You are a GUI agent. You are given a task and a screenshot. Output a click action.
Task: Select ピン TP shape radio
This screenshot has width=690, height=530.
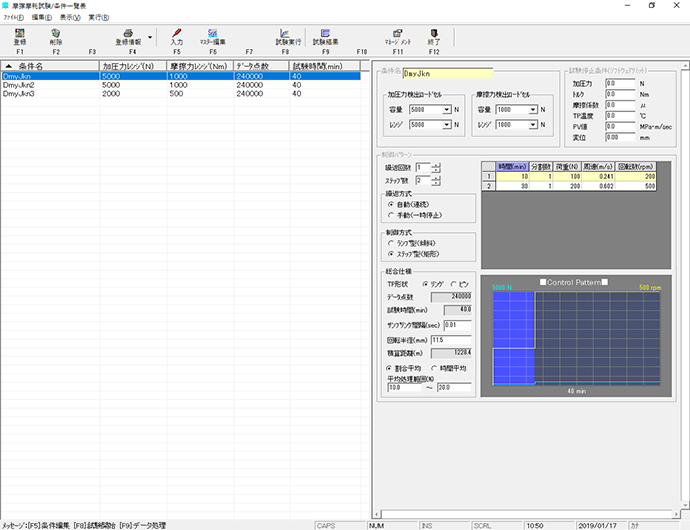[453, 284]
